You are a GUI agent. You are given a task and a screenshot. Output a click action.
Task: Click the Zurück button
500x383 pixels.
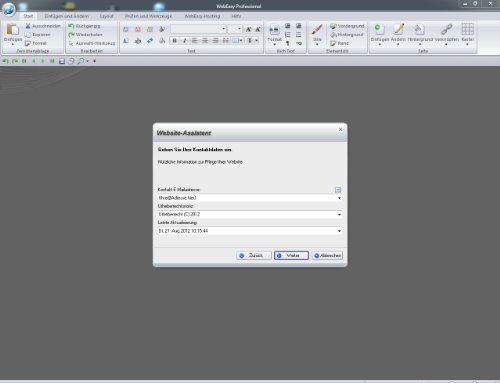click(x=254, y=255)
